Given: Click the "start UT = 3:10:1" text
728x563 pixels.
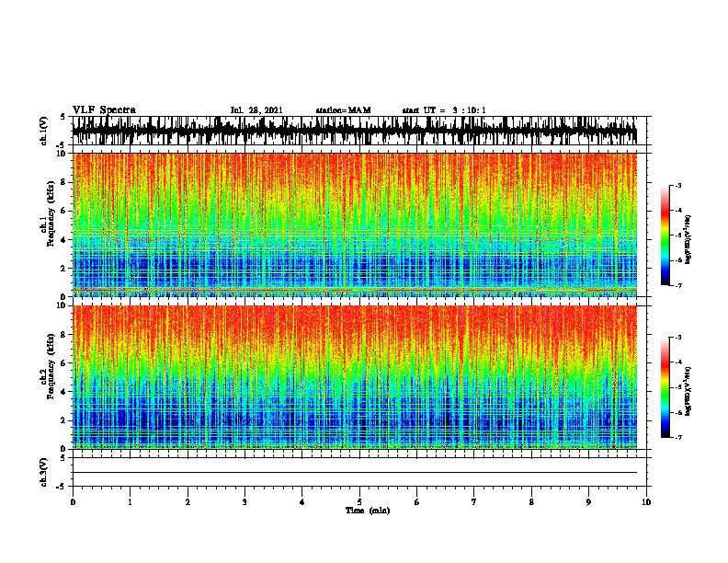Looking at the screenshot, I should click(x=444, y=110).
